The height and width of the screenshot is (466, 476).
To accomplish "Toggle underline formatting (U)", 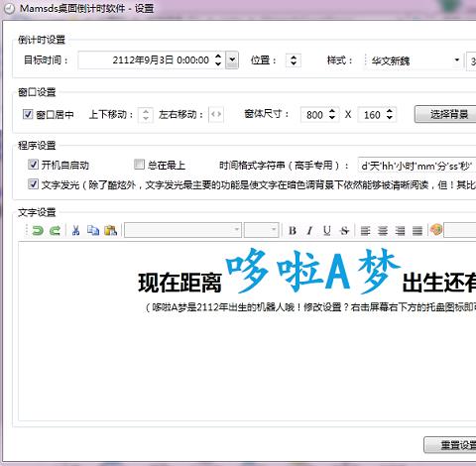I will pyautogui.click(x=327, y=230).
